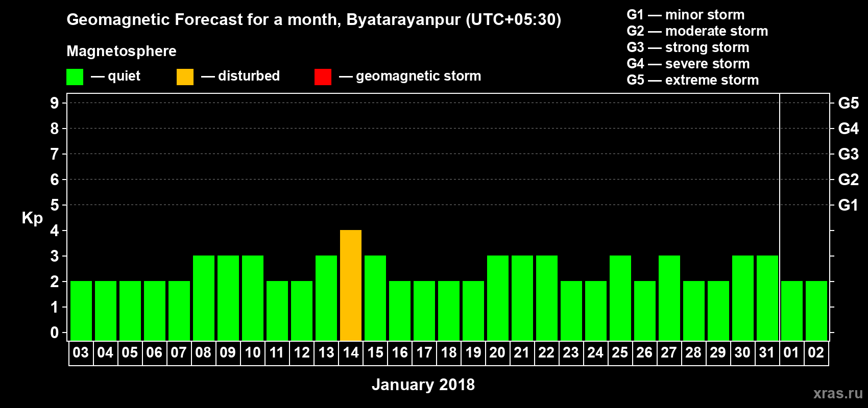Select date label 14 on the axis
This screenshot has height=408, width=868.
[351, 353]
